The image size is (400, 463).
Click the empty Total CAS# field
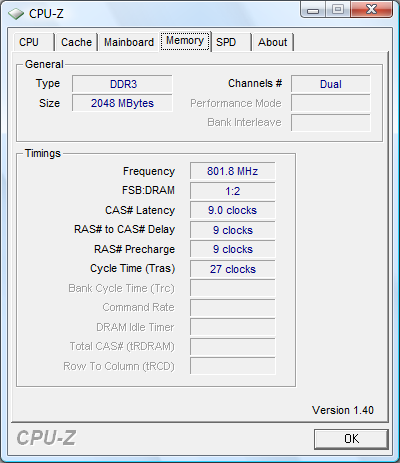coord(233,347)
